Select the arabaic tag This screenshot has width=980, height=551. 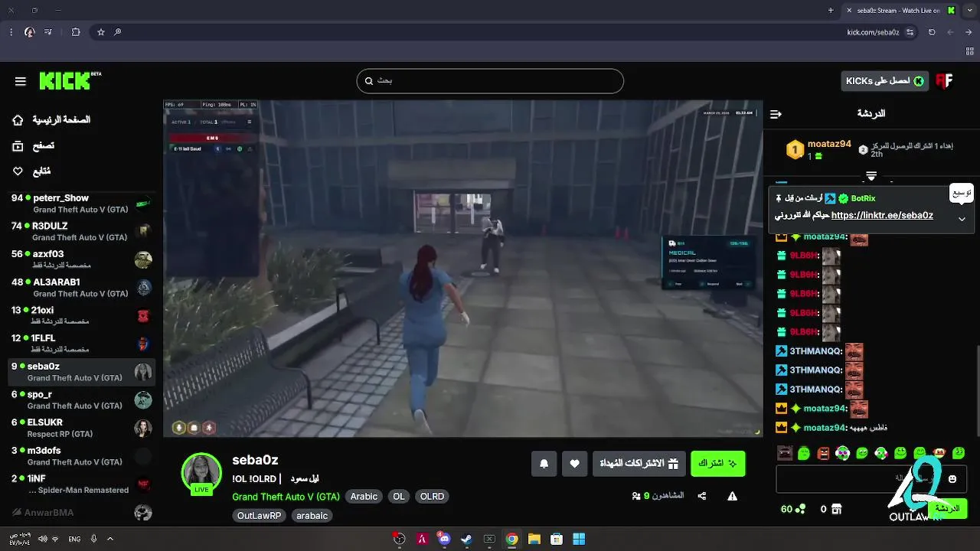coord(312,516)
